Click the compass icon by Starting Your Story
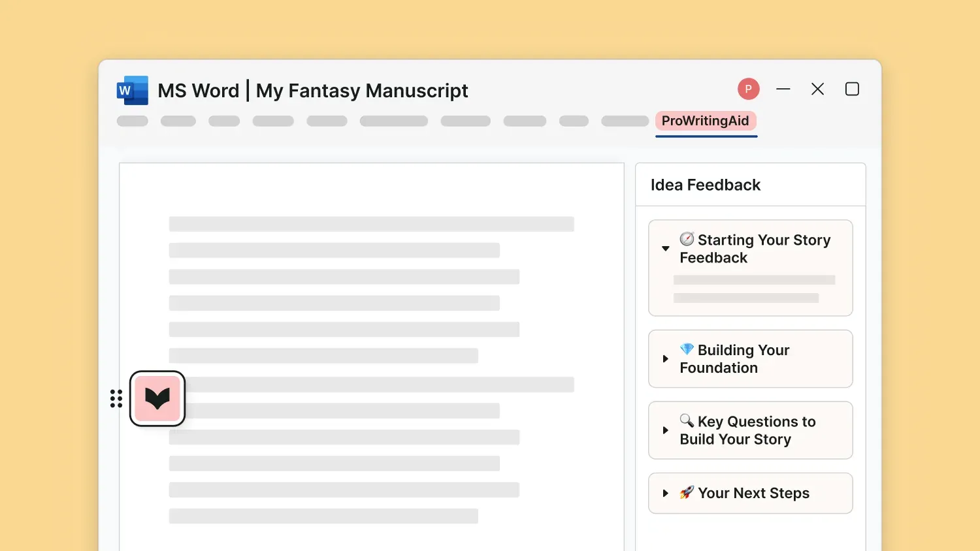Screen dimensions: 980x551 (687, 239)
